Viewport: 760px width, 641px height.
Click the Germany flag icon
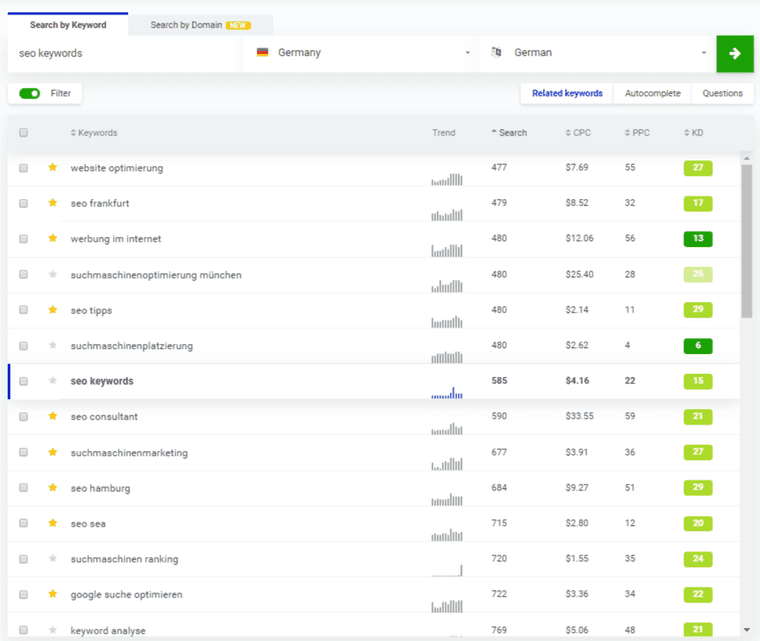(263, 52)
